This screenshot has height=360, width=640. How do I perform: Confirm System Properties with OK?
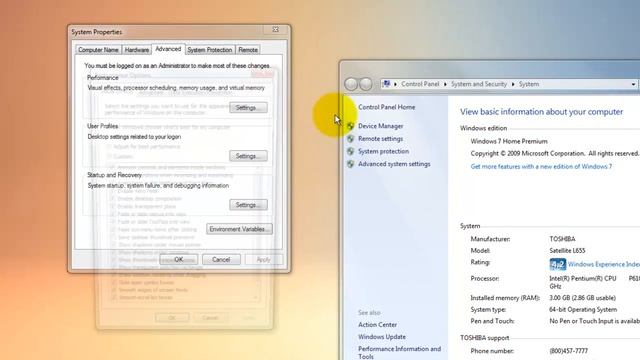click(179, 260)
